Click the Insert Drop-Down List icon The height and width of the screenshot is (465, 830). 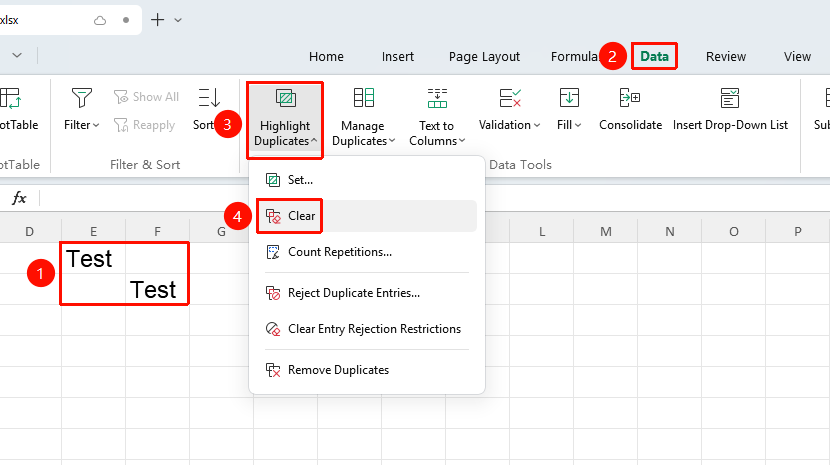(x=730, y=98)
